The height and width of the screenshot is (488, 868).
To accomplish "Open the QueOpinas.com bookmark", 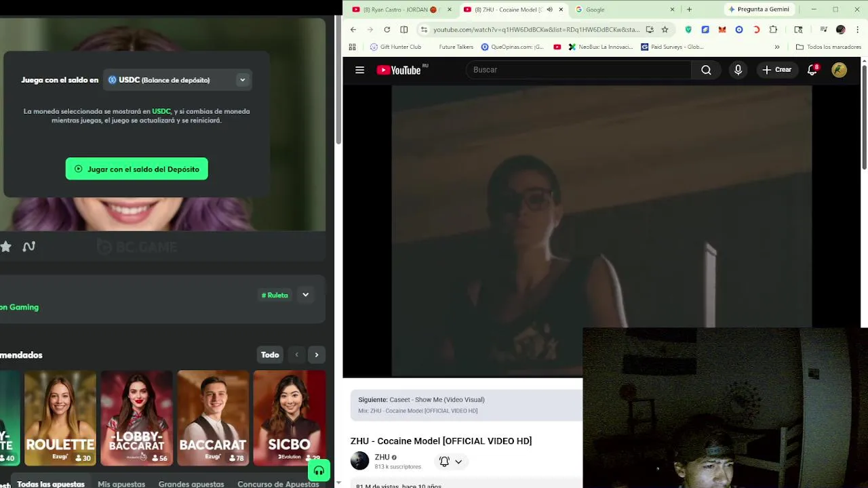I will pyautogui.click(x=513, y=47).
